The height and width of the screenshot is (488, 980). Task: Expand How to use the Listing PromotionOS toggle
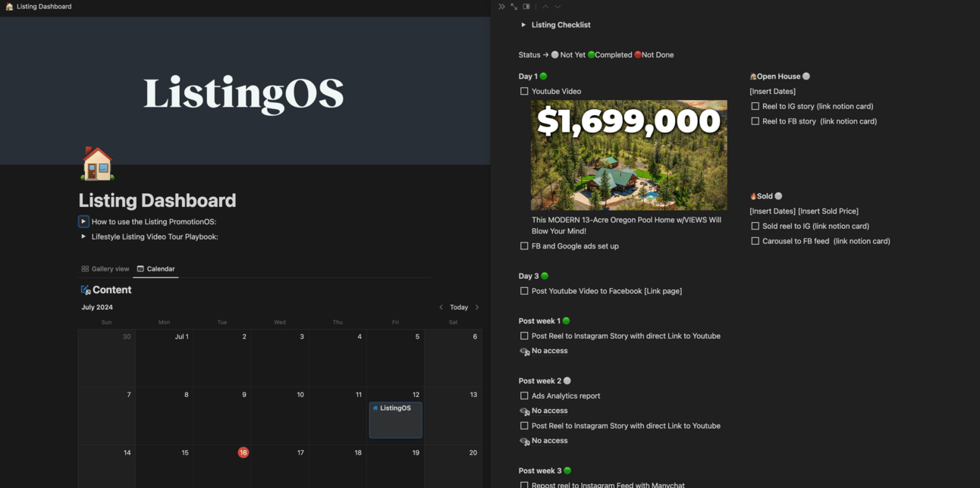coord(83,222)
